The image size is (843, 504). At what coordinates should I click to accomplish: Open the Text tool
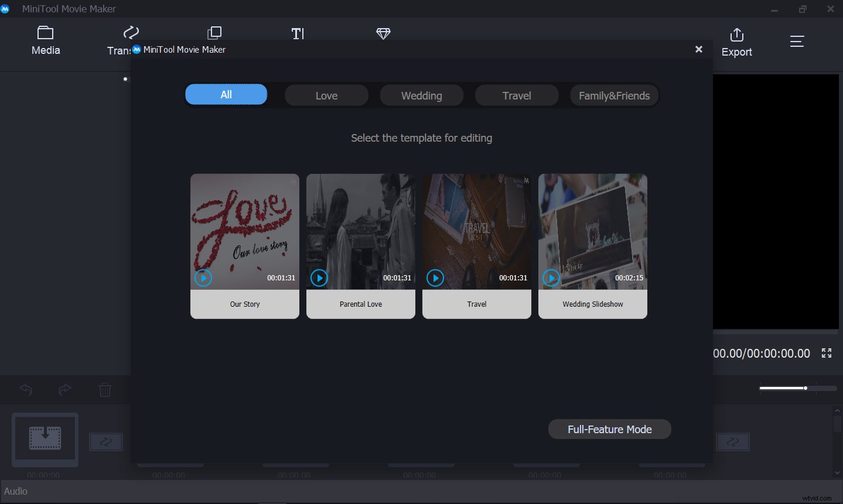tap(298, 33)
